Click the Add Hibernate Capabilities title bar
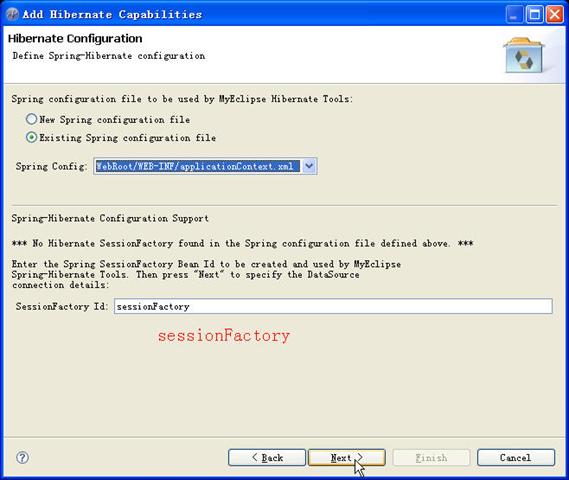Image resolution: width=569 pixels, height=480 pixels. point(254,15)
